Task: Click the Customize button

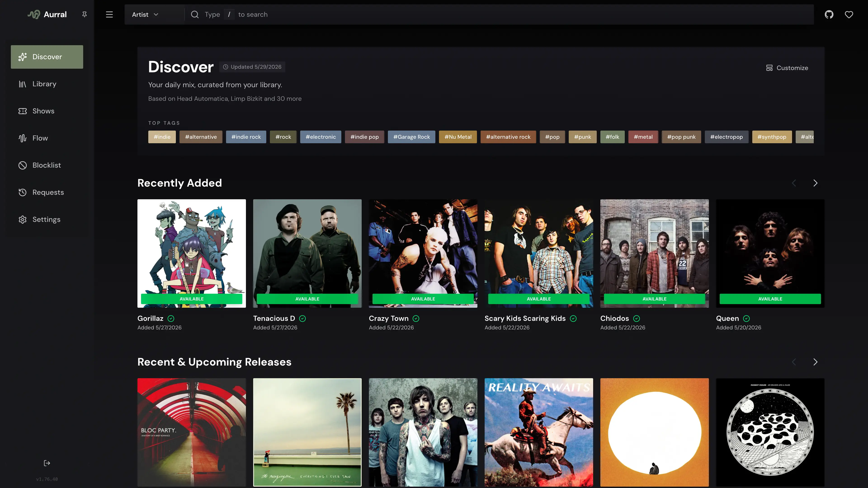Action: click(787, 68)
